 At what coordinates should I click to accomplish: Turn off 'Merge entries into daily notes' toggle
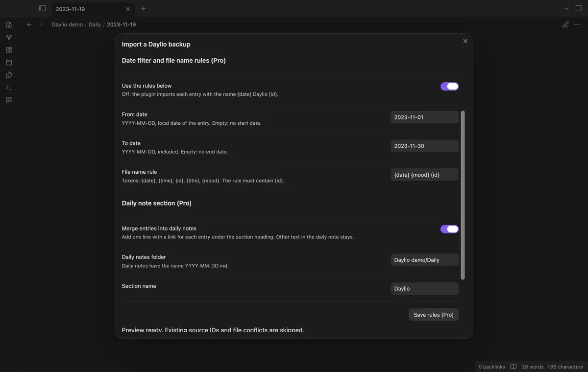tap(449, 229)
